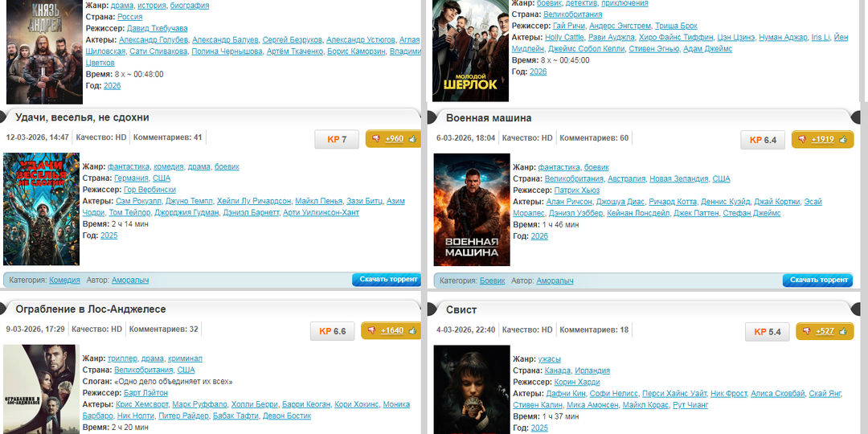Click thumbs-down icon for Свист

tap(807, 331)
